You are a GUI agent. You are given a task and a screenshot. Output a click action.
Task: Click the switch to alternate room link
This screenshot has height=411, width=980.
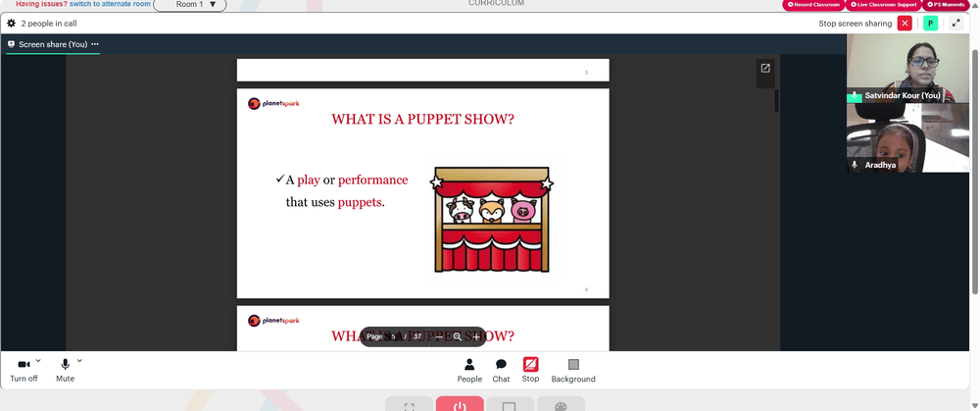pyautogui.click(x=110, y=4)
